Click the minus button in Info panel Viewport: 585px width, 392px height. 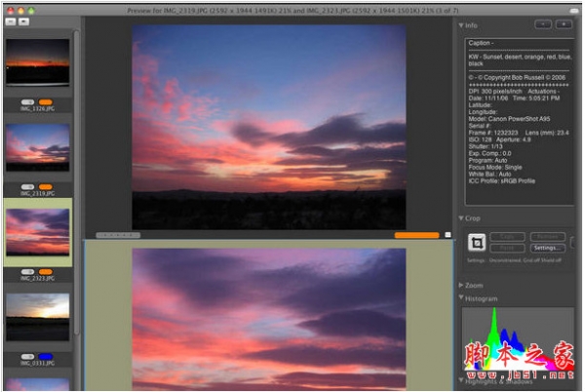tap(543, 24)
